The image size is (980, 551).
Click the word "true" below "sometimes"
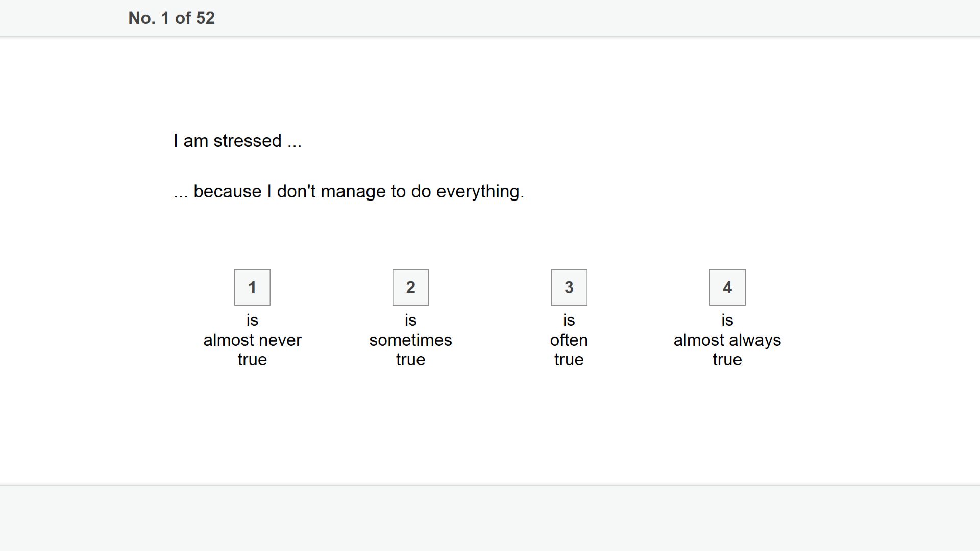410,359
